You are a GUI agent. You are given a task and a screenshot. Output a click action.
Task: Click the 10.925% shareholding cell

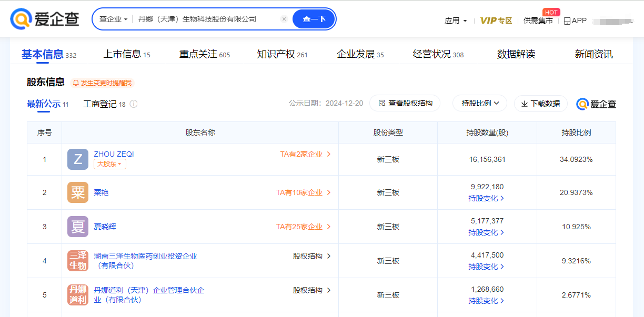576,227
